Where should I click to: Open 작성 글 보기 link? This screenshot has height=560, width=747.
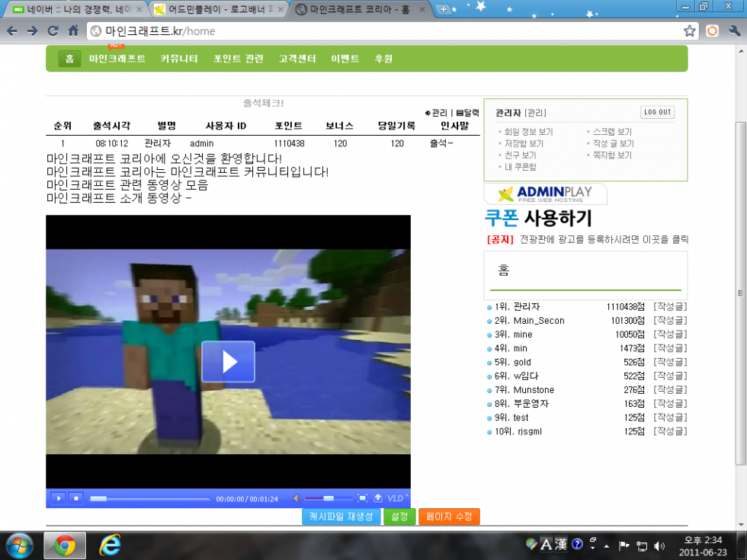coord(613,143)
